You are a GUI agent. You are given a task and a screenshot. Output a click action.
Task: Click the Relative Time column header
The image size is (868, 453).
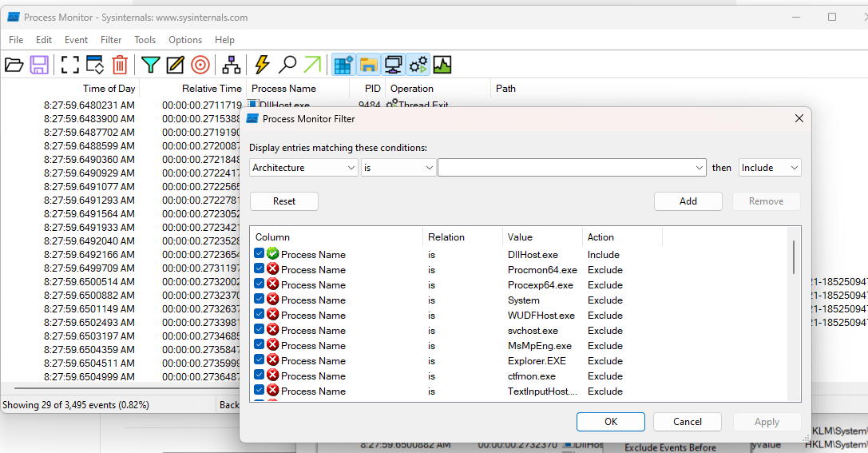(192, 89)
